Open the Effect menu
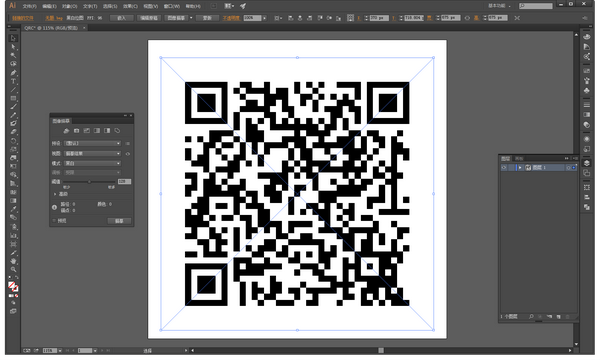The image size is (600, 360). click(130, 6)
